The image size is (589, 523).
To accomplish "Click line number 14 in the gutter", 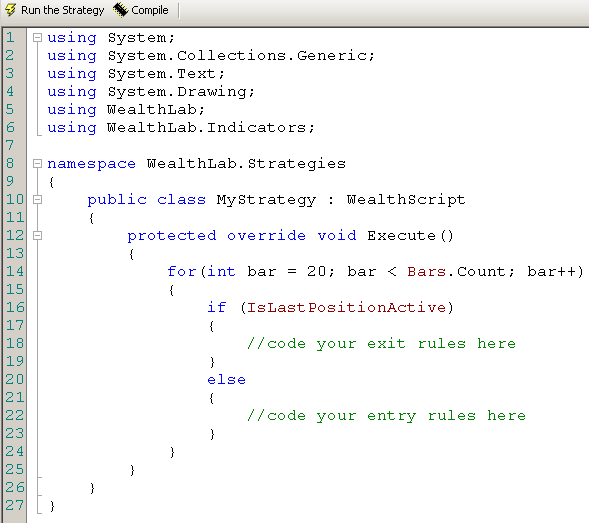I will pos(15,271).
